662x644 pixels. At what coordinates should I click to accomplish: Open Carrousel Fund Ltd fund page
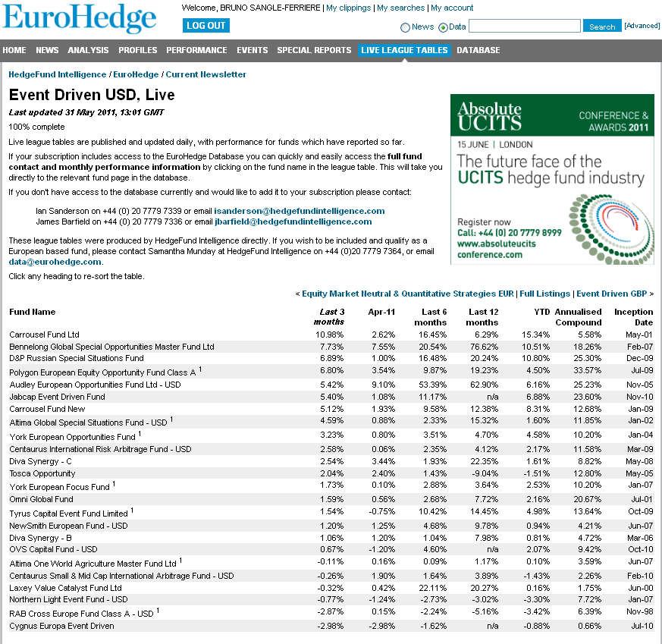click(x=44, y=335)
